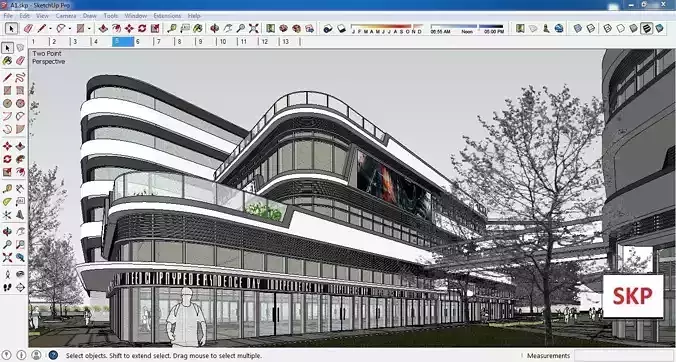Switch to scene tab 1

coord(38,42)
